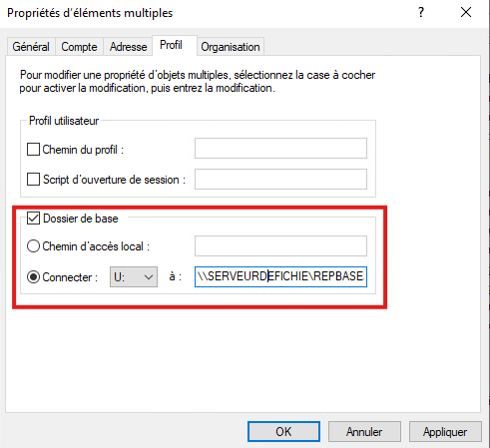490x448 pixels.
Task: Select the Chemin d'accès local radio button
Action: pos(33,246)
